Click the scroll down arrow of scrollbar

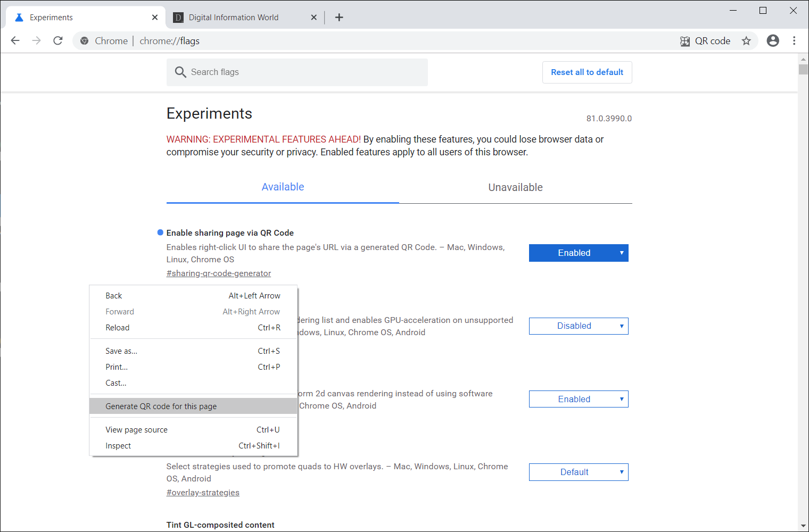[x=803, y=526]
